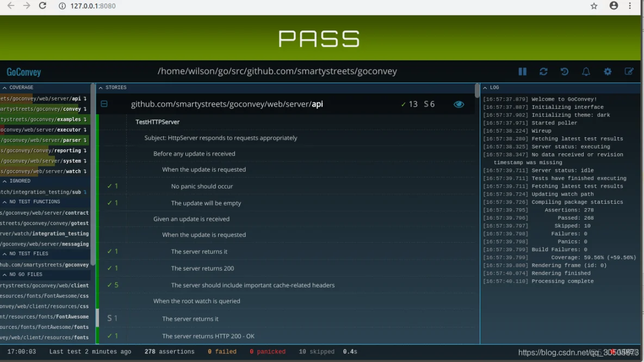Collapse the web/server/api story with minus icon
The width and height of the screenshot is (644, 362).
pos(104,104)
